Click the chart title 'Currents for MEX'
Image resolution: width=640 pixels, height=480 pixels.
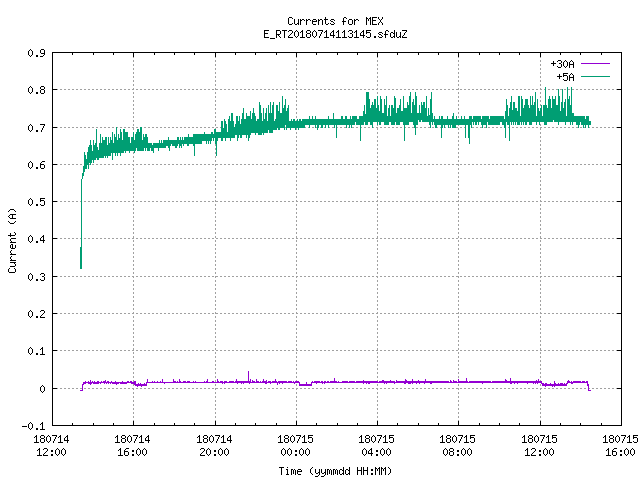coord(335,21)
